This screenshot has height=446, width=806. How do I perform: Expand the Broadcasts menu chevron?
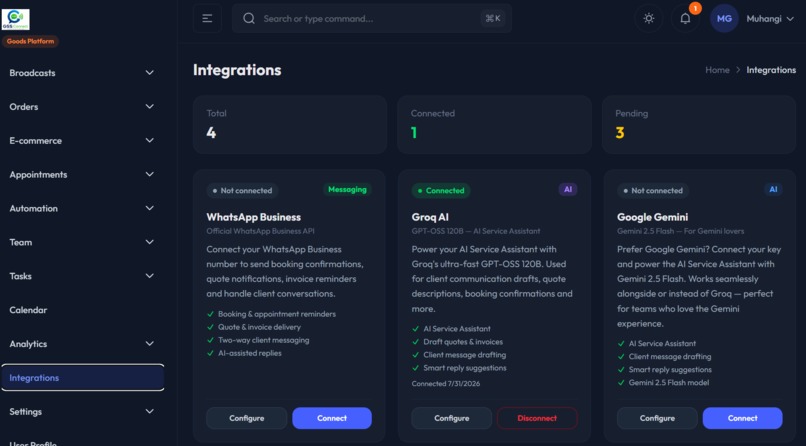pyautogui.click(x=150, y=73)
